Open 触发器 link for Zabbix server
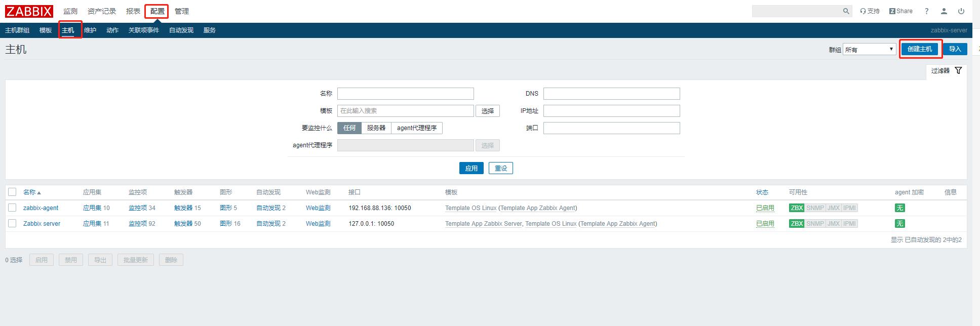The width and height of the screenshot is (980, 326). [183, 224]
